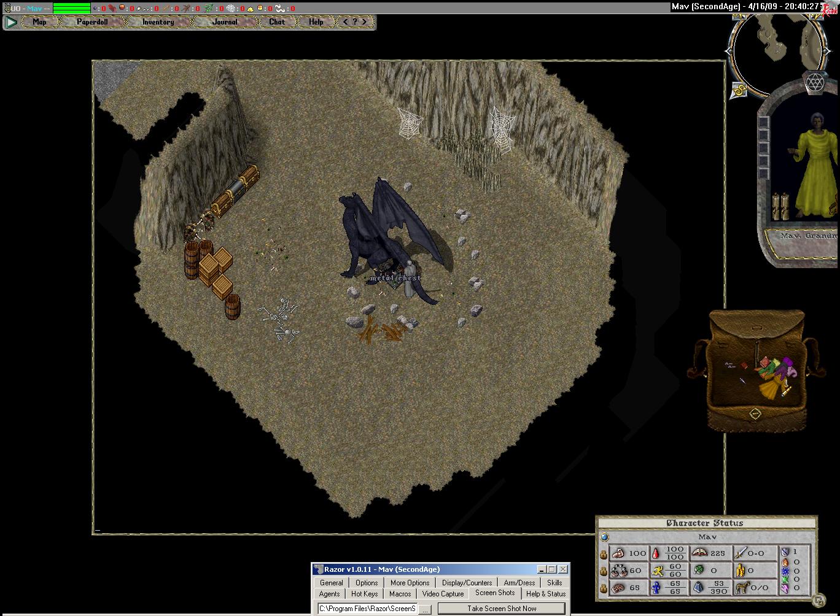Open the Paperdoll menu button
The image size is (840, 616).
pos(93,22)
